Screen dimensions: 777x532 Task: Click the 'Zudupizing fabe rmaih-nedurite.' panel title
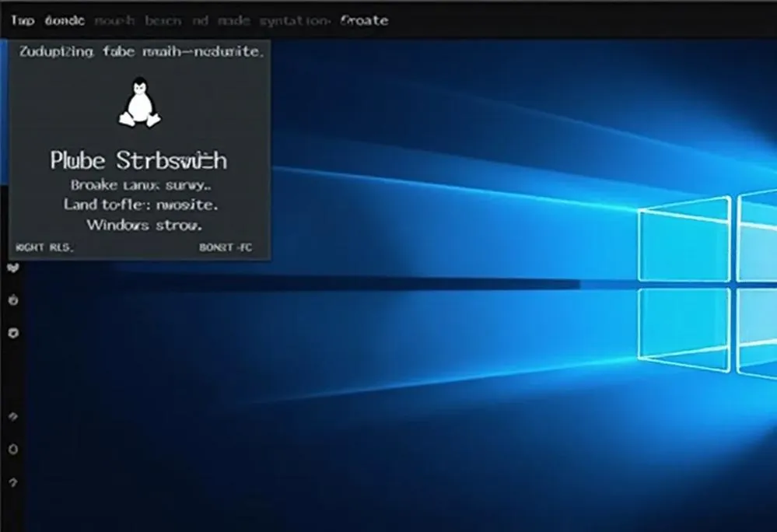point(142,51)
